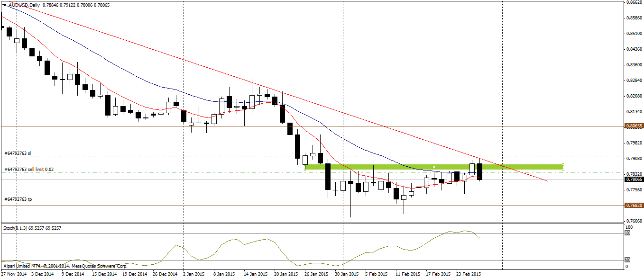Click the 8 Jan 2015 date label
Viewport: 644px width, 278px height.
(x=224, y=274)
